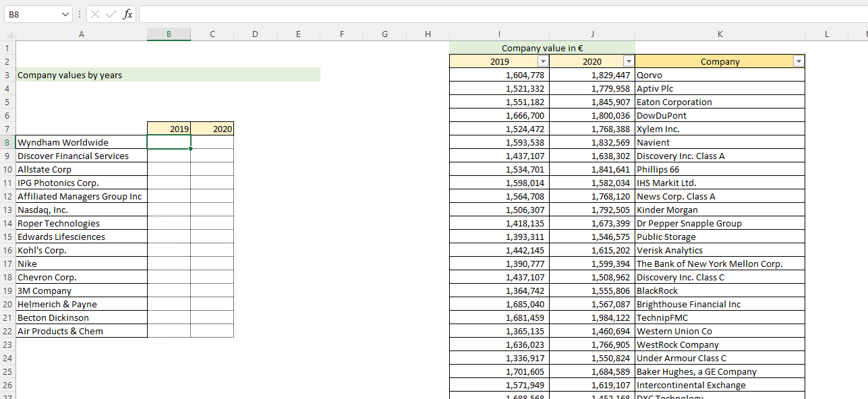Select the 2020 header cell in column C

[x=212, y=129]
